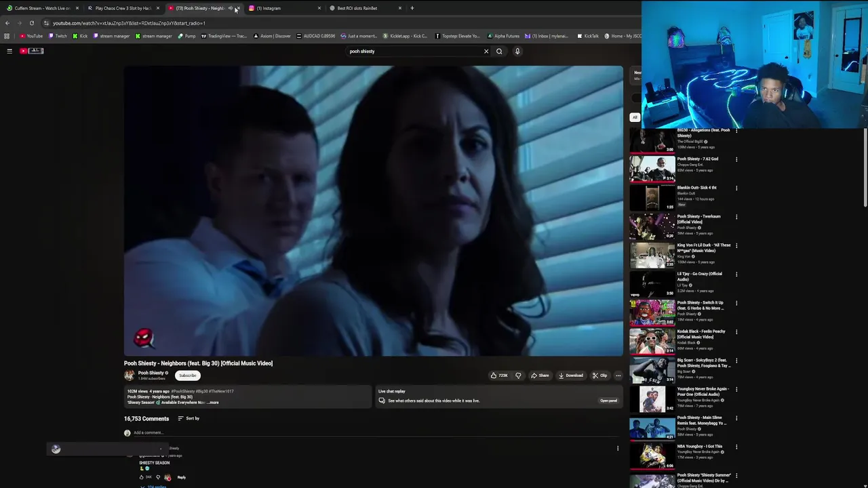
Task: Open the Axiom Discover bookmark
Action: pyautogui.click(x=272, y=36)
